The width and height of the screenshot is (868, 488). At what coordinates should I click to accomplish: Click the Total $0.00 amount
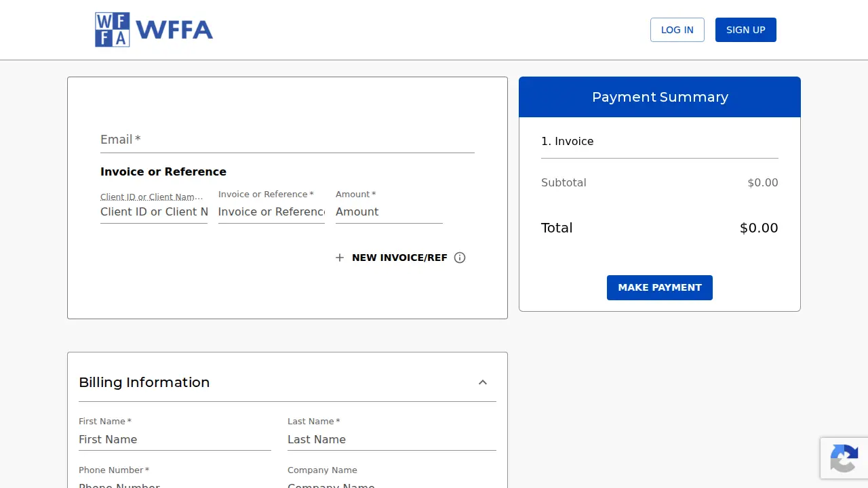point(759,228)
